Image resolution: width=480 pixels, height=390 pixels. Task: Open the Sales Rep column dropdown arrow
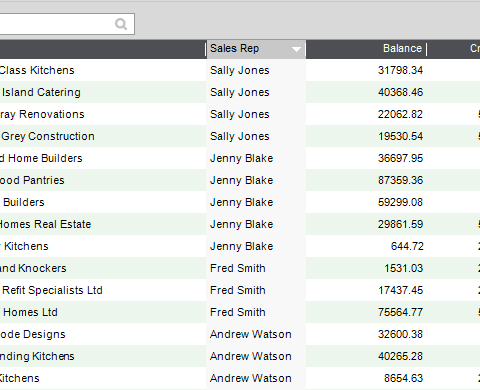(x=296, y=49)
